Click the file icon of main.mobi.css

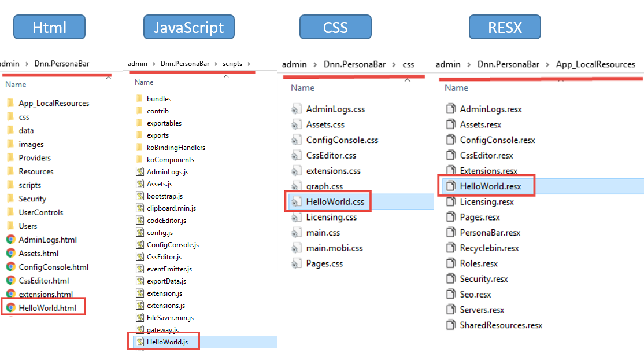click(x=295, y=248)
